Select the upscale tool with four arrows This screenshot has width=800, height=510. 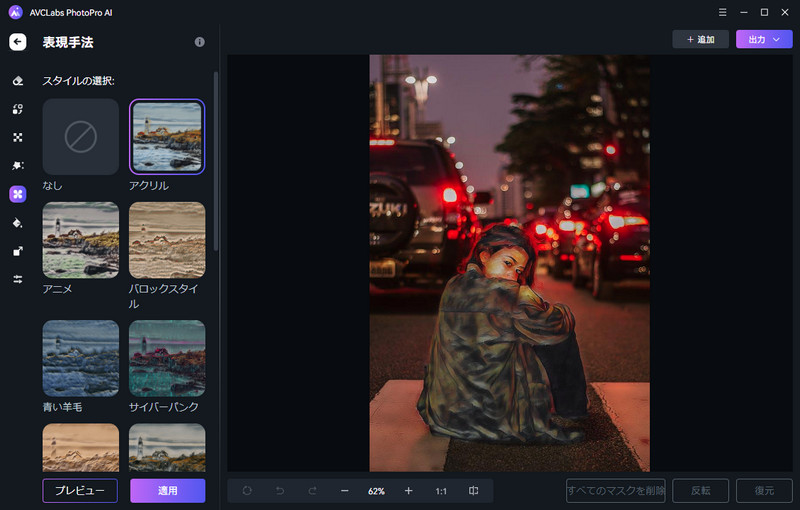[18, 137]
